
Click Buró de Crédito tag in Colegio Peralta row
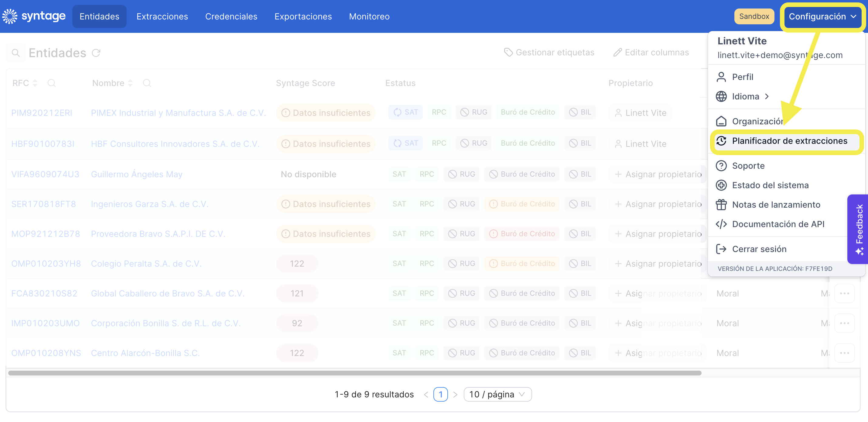click(x=522, y=264)
